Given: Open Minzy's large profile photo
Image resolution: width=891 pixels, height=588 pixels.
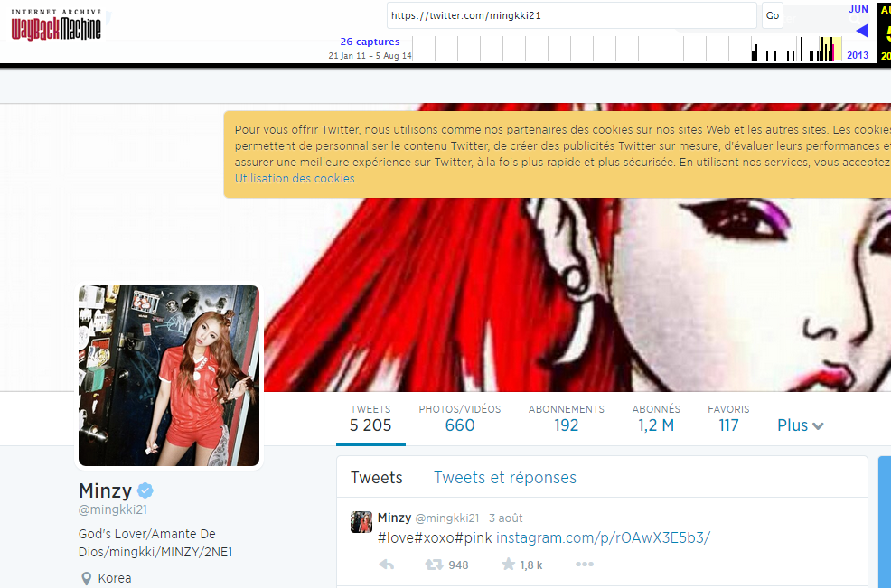Looking at the screenshot, I should tap(169, 376).
